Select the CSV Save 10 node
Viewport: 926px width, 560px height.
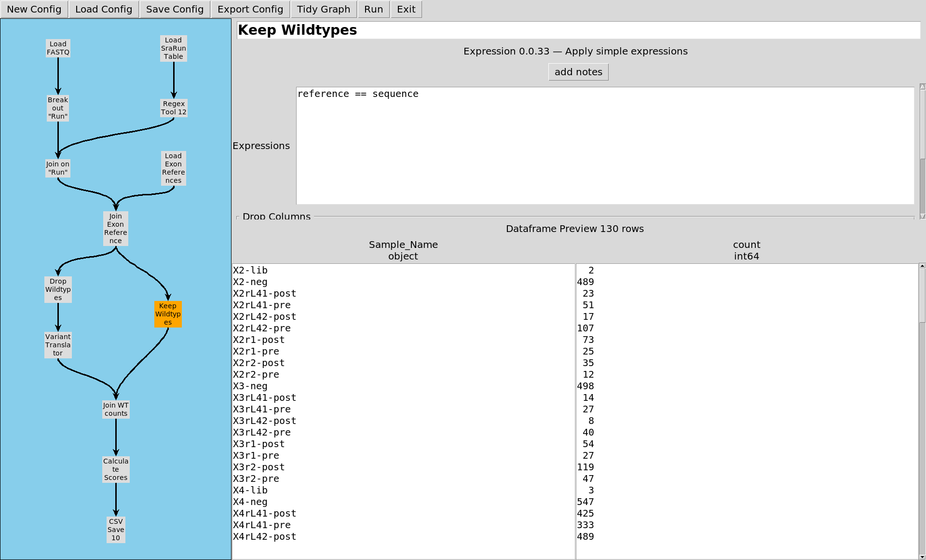tap(116, 530)
